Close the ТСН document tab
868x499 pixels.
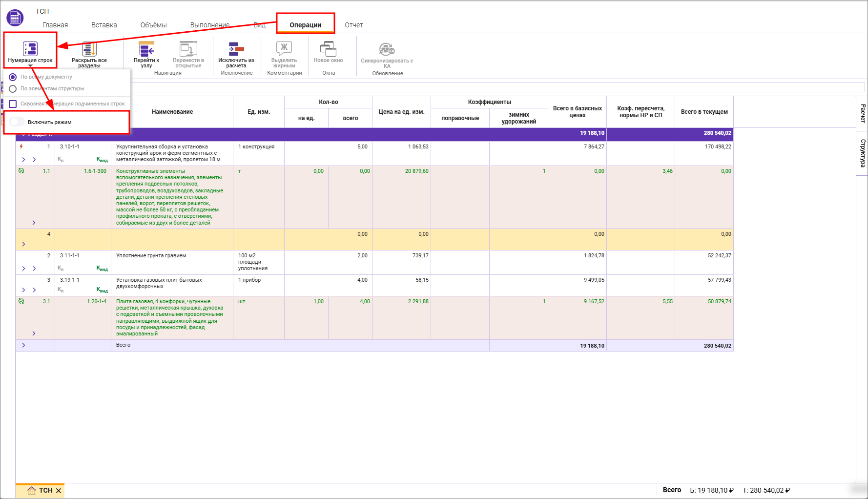pos(59,491)
